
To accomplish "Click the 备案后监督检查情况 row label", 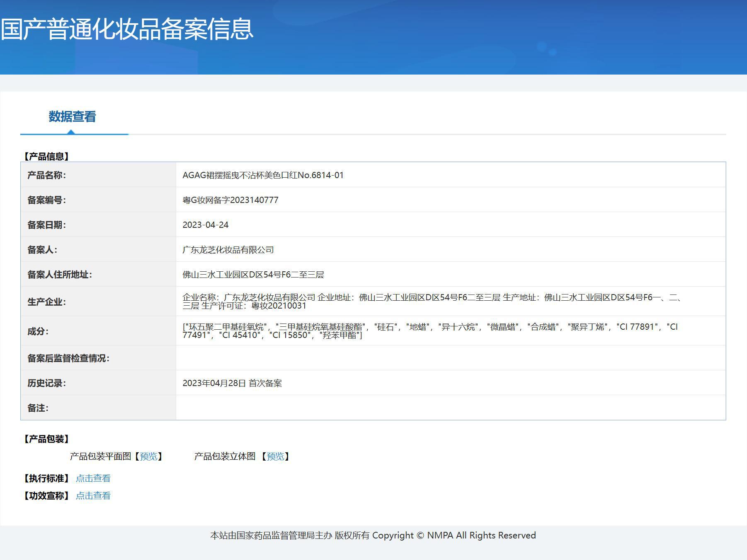I will pos(68,358).
